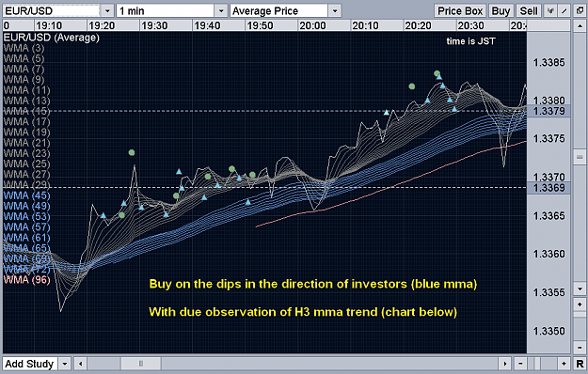Image resolution: width=588 pixels, height=374 pixels.
Task: Click the WMA (11) legend label
Action: pyautogui.click(x=26, y=90)
